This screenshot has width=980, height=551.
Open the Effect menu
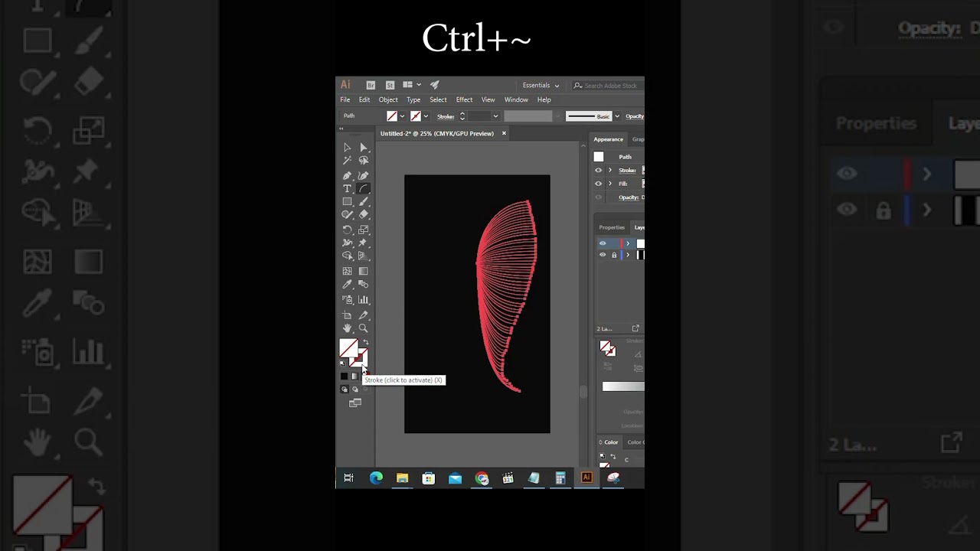click(x=464, y=99)
